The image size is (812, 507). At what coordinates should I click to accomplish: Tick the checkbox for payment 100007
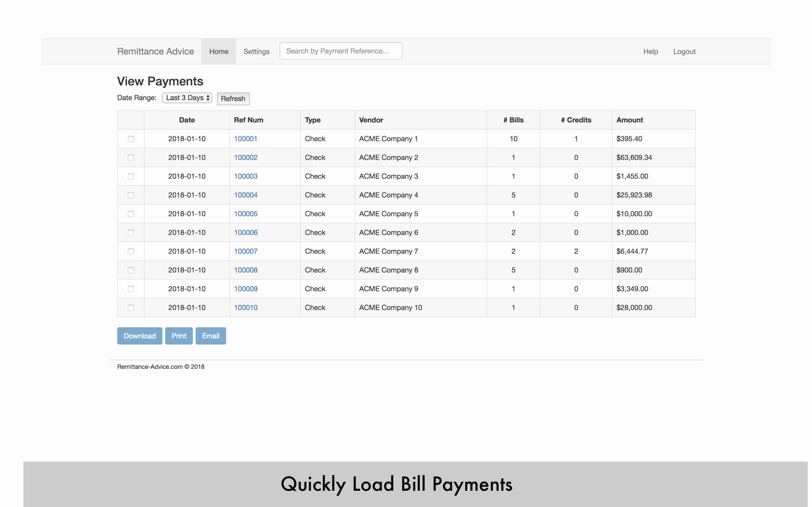tap(131, 252)
